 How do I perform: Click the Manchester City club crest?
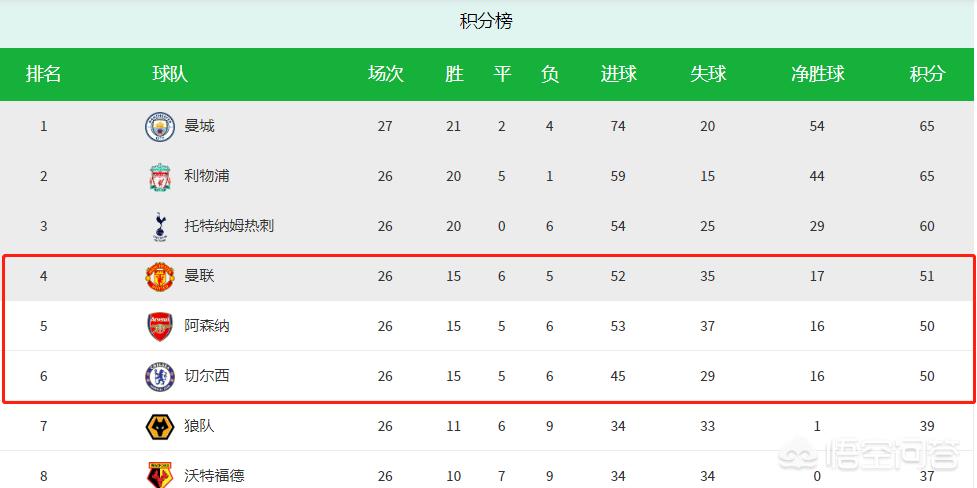click(160, 127)
